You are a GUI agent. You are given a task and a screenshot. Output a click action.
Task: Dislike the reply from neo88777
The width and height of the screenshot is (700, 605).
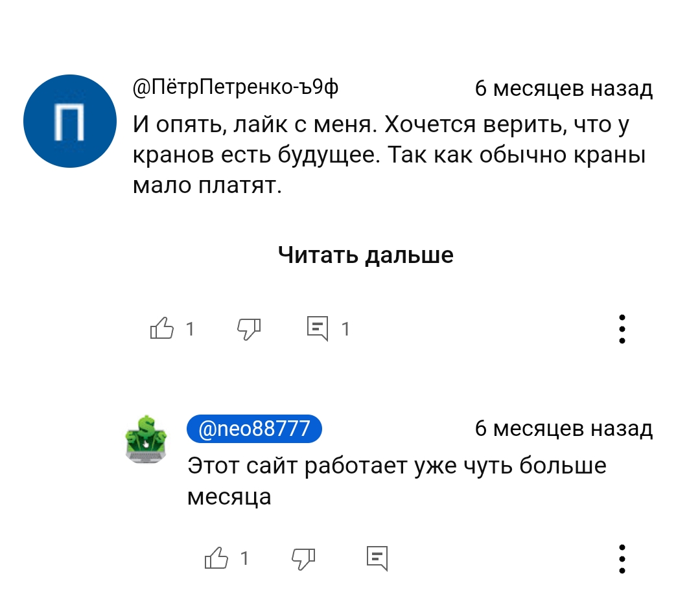tap(303, 557)
